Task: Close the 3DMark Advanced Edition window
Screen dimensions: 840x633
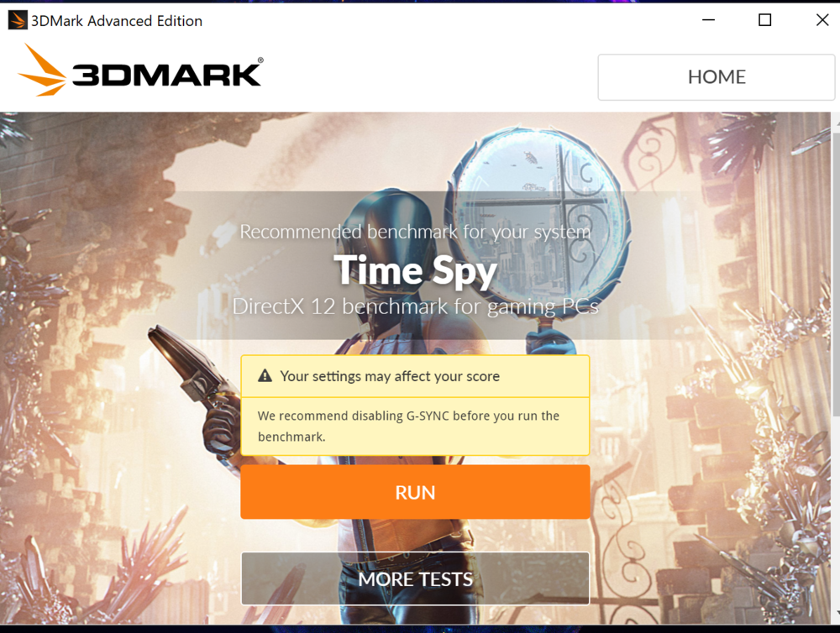Action: (822, 20)
